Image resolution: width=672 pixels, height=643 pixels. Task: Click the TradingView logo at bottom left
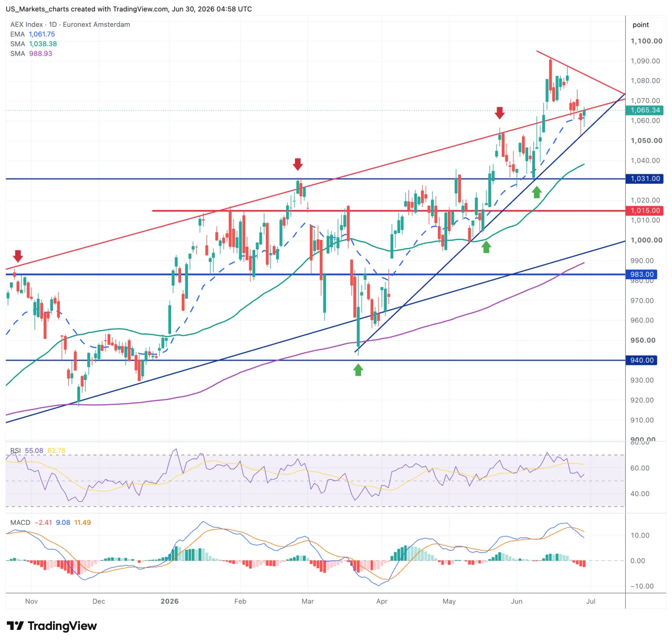51,626
